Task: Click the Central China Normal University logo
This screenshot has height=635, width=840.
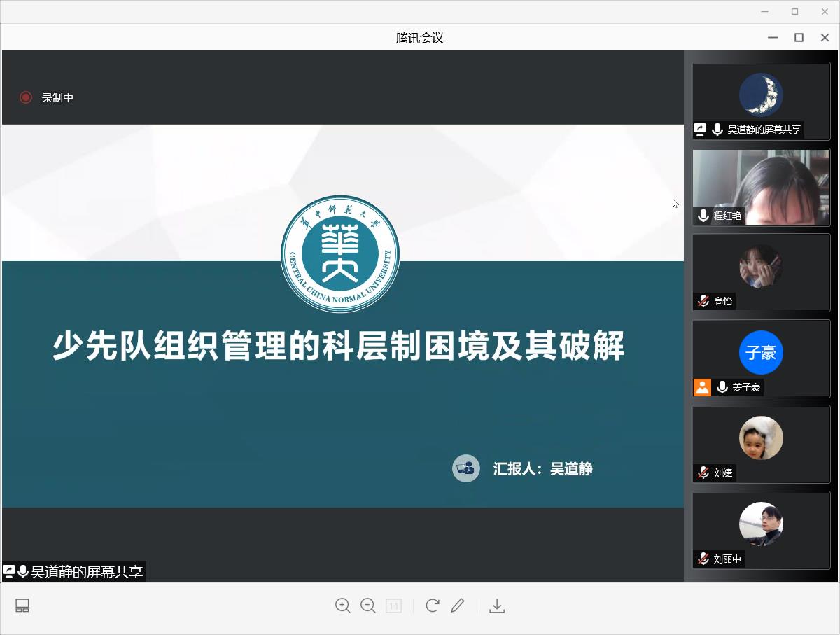Action: pyautogui.click(x=340, y=253)
